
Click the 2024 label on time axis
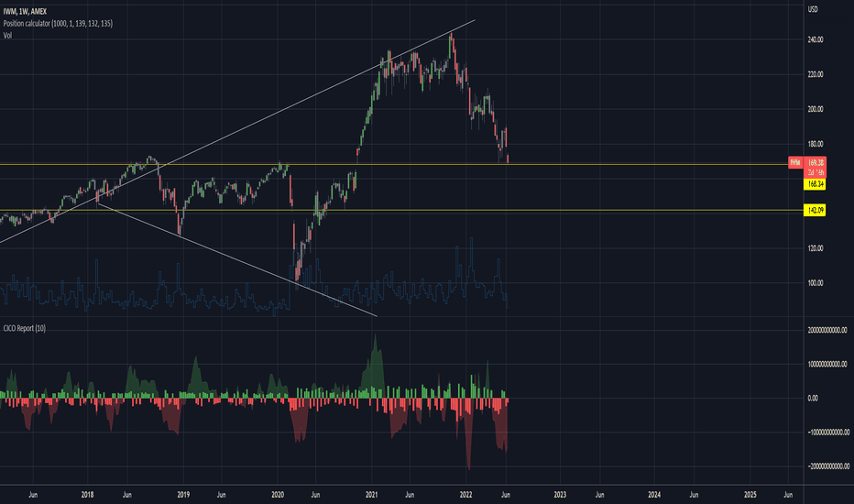point(654,495)
